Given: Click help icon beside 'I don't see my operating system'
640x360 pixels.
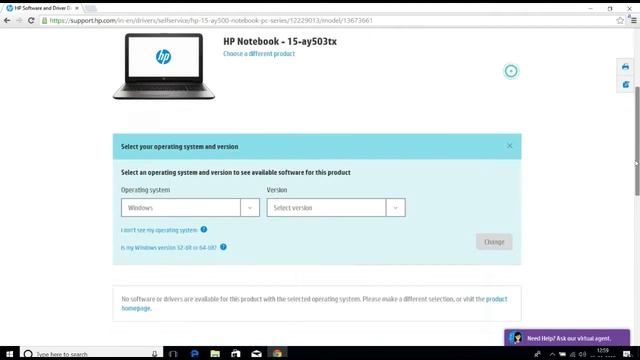Looking at the screenshot, I should coord(204,229).
